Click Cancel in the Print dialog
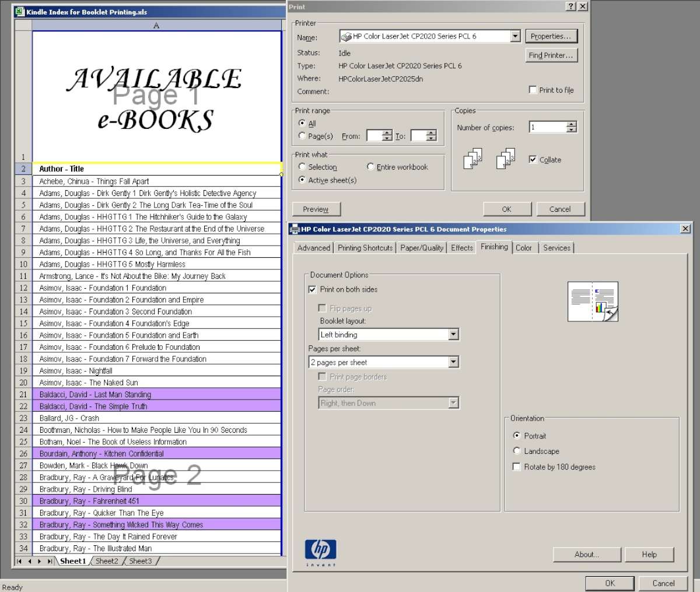 560,209
